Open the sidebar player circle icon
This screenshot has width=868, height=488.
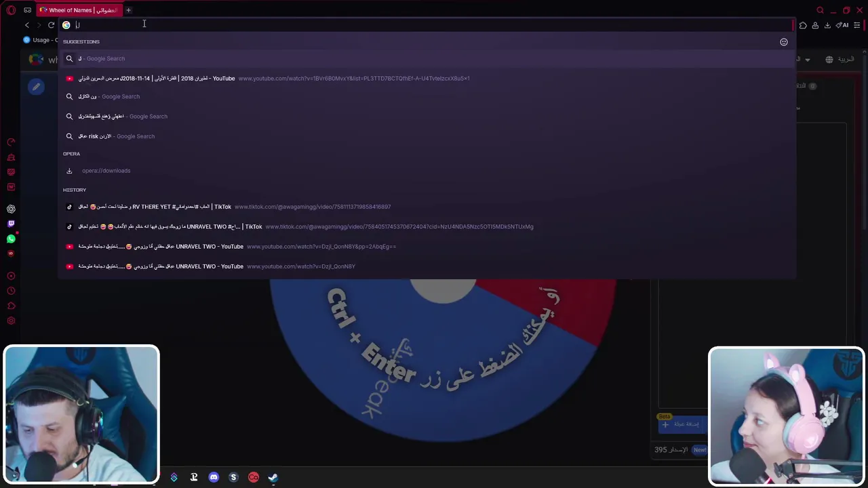[x=11, y=276]
